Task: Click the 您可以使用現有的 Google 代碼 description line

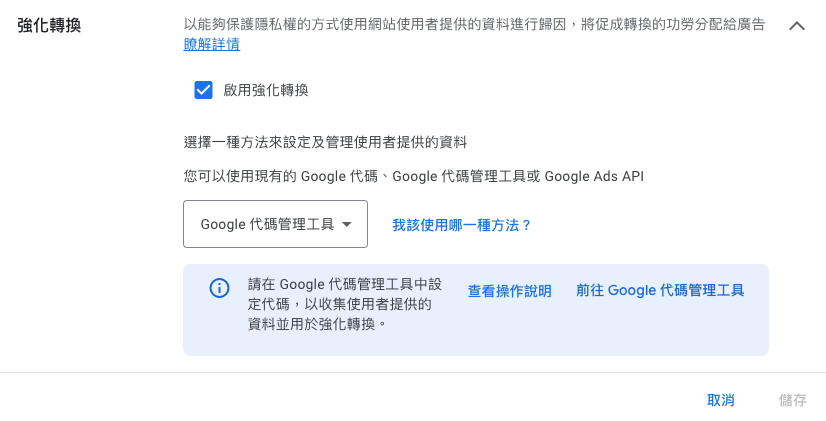Action: (x=413, y=176)
